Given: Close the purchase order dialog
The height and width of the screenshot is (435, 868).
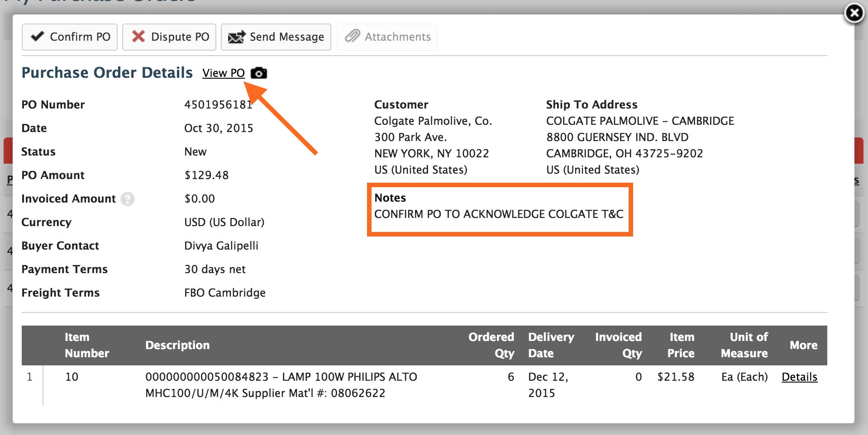Looking at the screenshot, I should [x=854, y=13].
